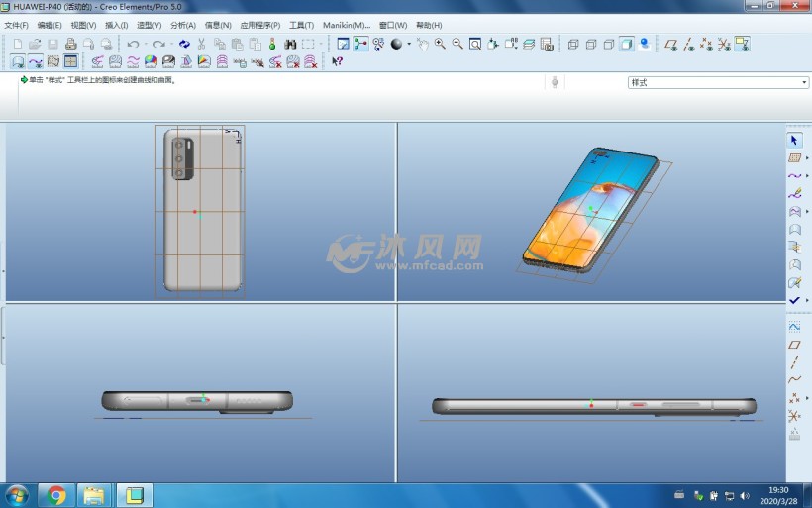Screen dimensions: 812x508
Task: Click the datum axis dashed line icon in the right toolbar
Action: click(794, 362)
